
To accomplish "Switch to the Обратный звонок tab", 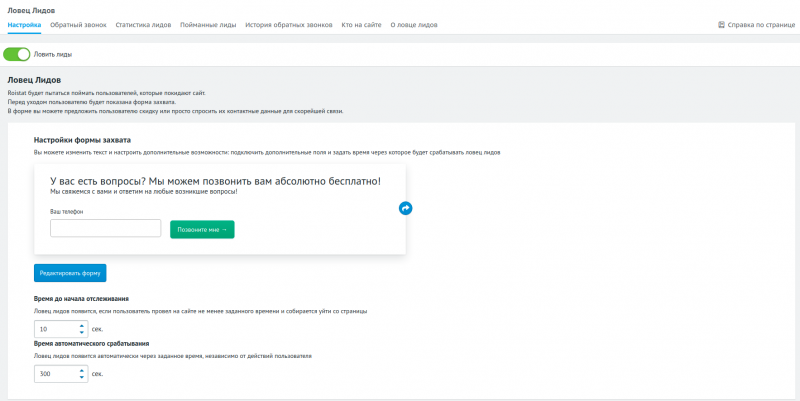I will 78,25.
